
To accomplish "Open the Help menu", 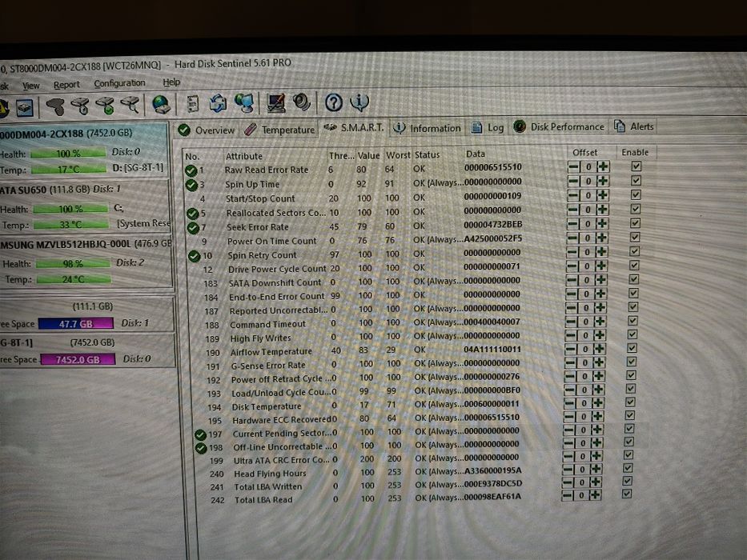I will tap(171, 82).
